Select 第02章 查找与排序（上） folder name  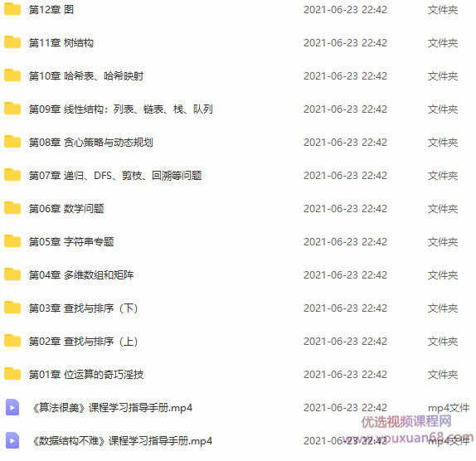tap(83, 341)
